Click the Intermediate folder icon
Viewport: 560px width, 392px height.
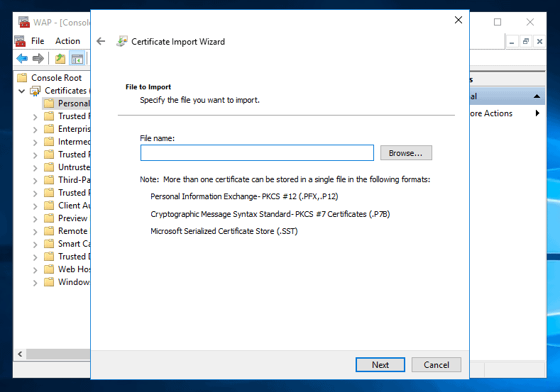coord(49,142)
